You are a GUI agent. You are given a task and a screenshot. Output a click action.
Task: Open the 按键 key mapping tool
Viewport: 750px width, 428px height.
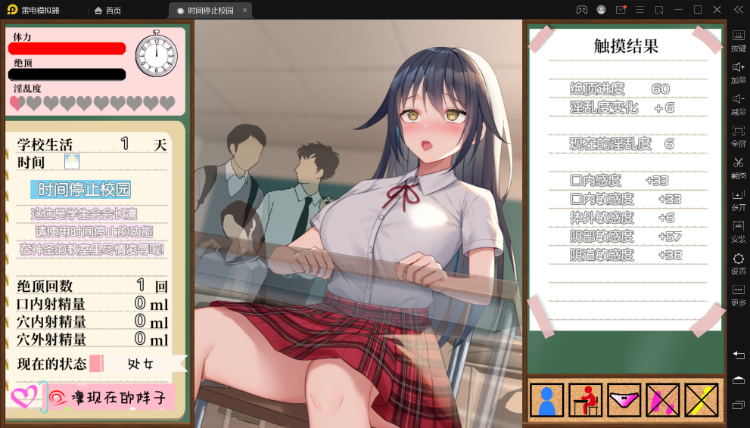coord(739,41)
